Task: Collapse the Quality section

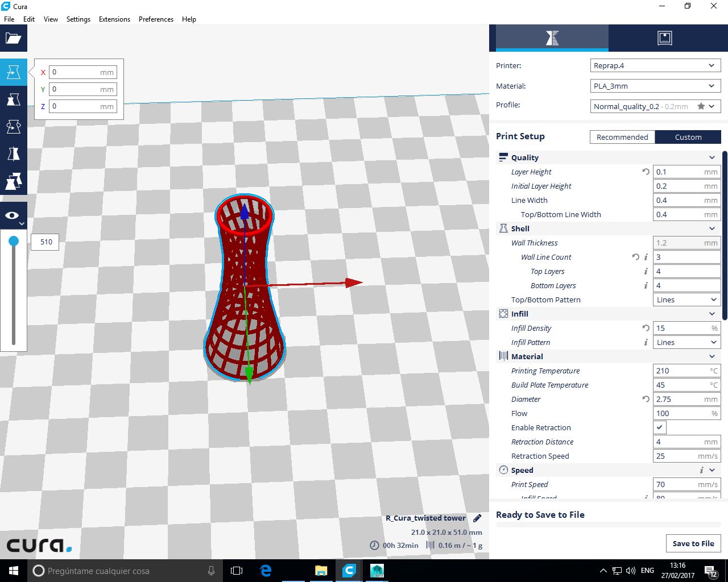Action: pos(712,157)
